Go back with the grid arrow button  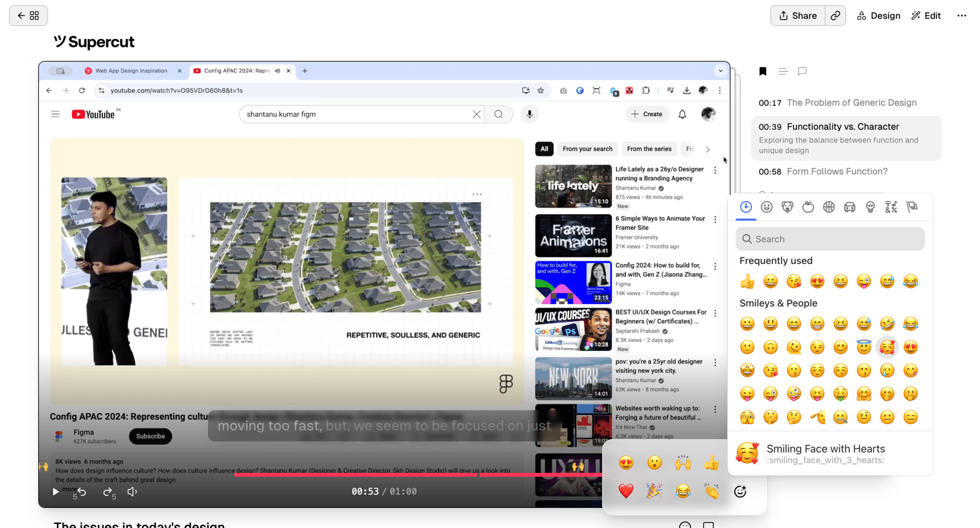pyautogui.click(x=29, y=16)
